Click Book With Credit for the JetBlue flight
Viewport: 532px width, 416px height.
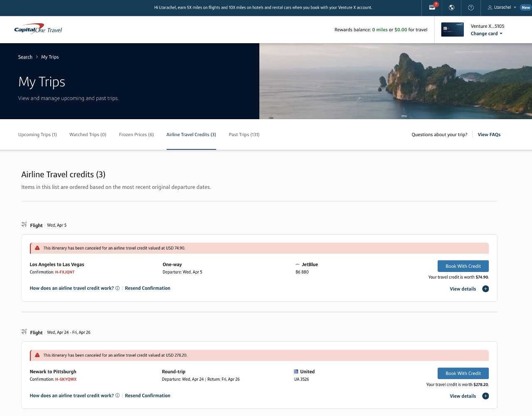(463, 266)
